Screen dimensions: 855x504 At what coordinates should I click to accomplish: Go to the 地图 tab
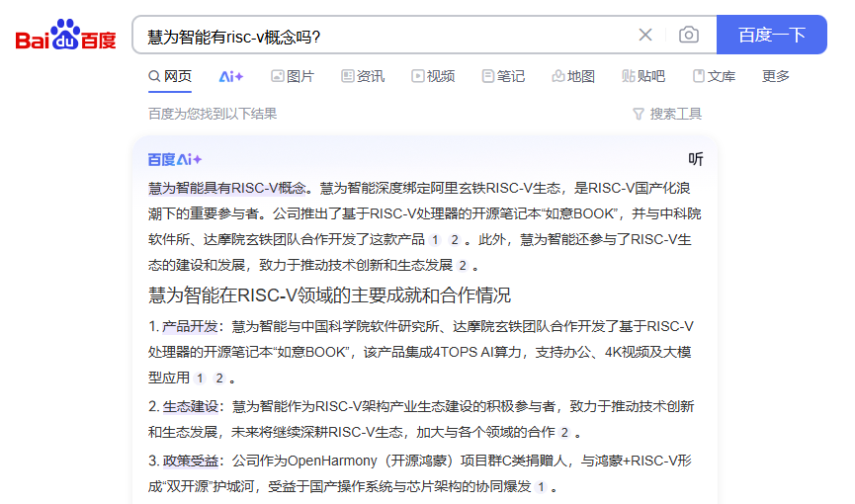pyautogui.click(x=573, y=76)
